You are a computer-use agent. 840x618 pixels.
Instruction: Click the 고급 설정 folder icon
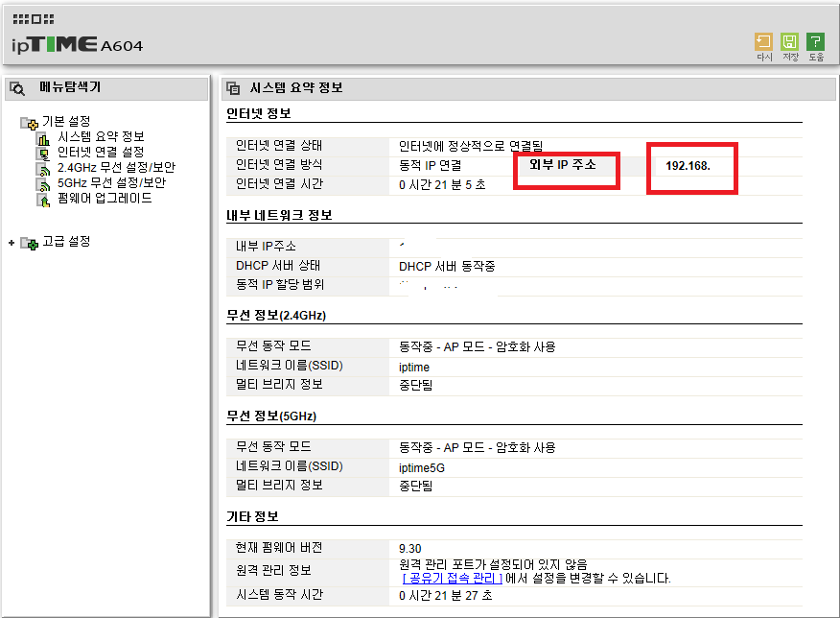click(29, 244)
